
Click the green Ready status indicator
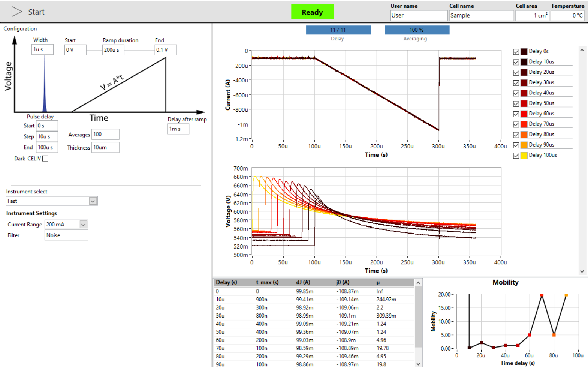pyautogui.click(x=312, y=12)
